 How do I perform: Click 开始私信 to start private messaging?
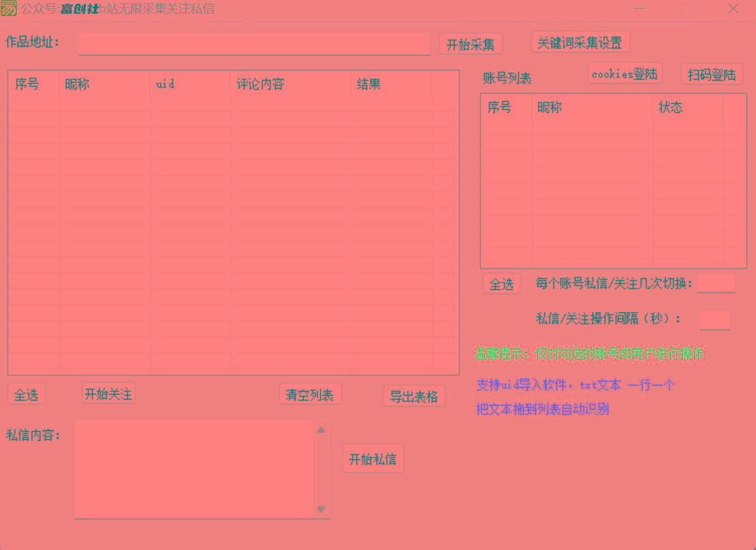point(373,459)
